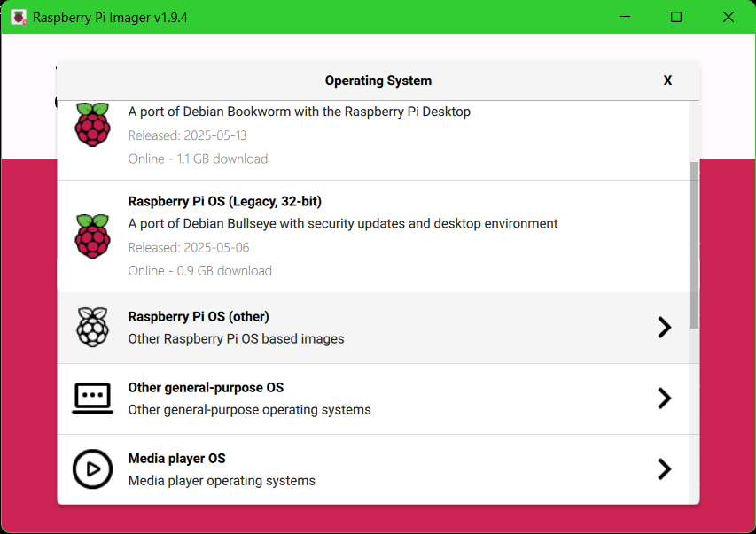Viewport: 756px width, 534px height.
Task: Click the raspberry logo for Legacy 32-bit OS
Action: click(92, 236)
